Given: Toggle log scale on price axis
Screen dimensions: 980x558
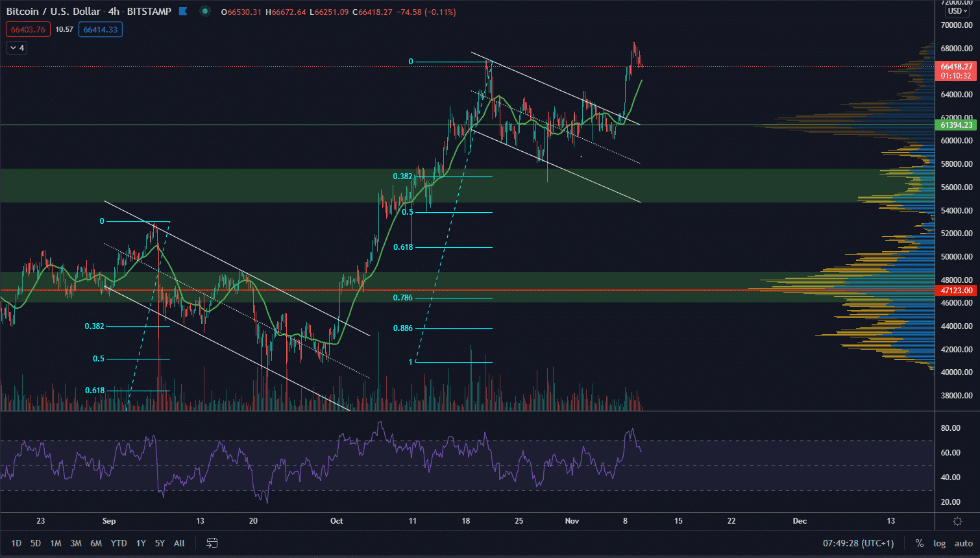Looking at the screenshot, I should (939, 543).
